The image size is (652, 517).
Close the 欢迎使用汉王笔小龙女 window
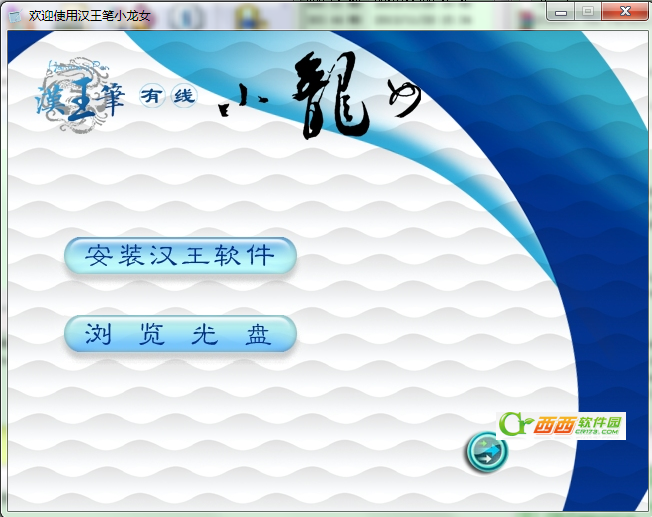[x=625, y=12]
